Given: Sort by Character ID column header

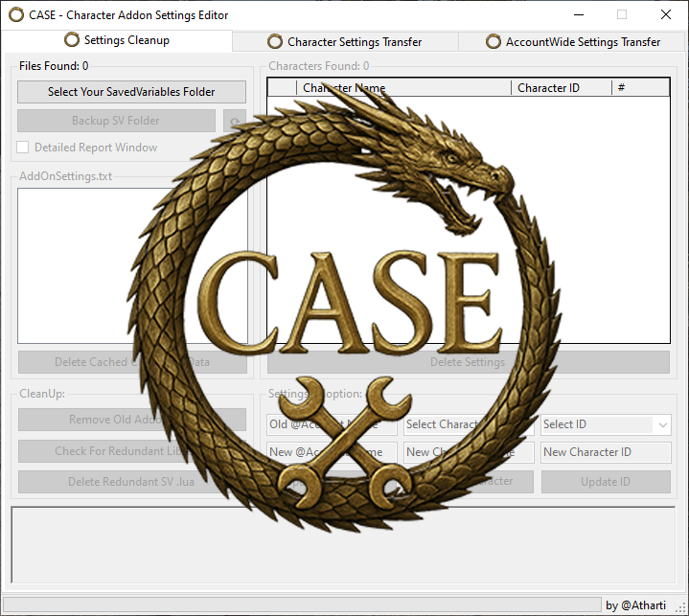Looking at the screenshot, I should point(560,88).
